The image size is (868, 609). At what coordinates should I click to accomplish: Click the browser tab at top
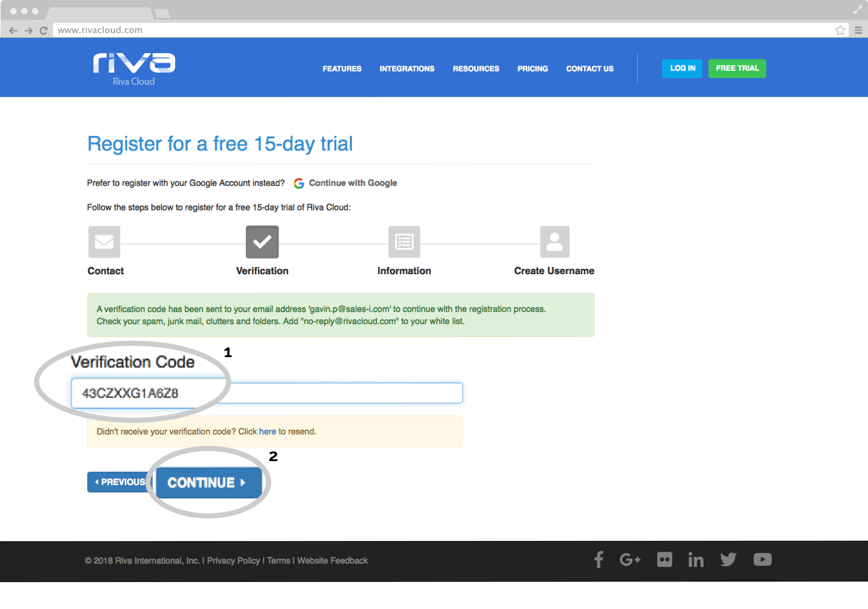point(100,13)
